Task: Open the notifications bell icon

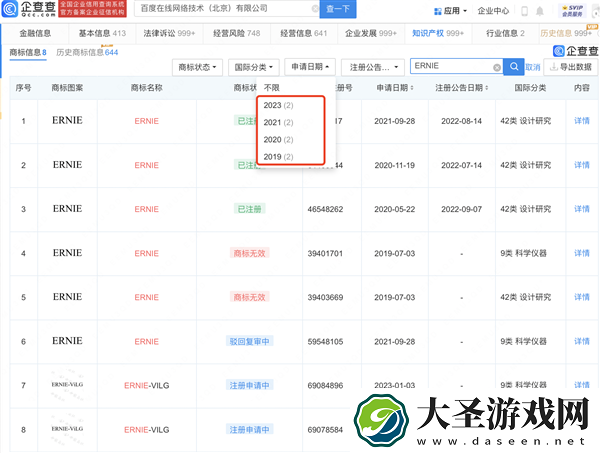Action: click(540, 11)
